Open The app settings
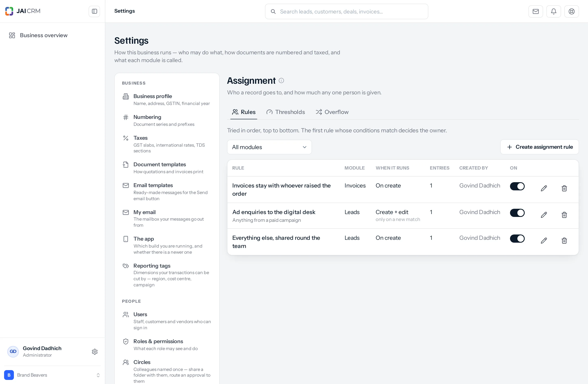Viewport: 588px width, 384px height. click(167, 245)
